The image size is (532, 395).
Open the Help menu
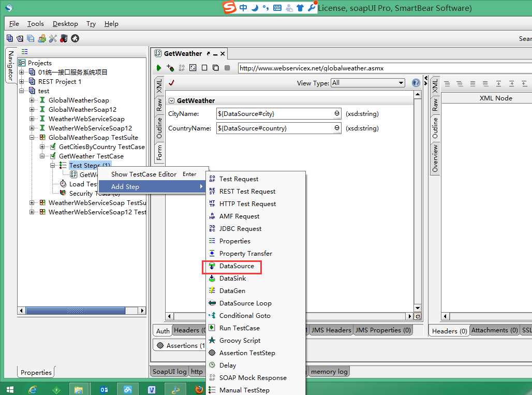111,24
